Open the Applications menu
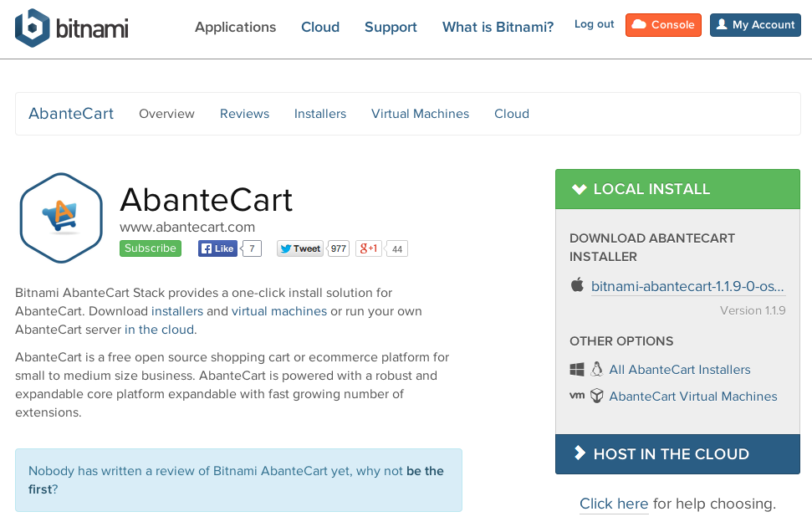Screen dimensions: 812x522 click(235, 27)
